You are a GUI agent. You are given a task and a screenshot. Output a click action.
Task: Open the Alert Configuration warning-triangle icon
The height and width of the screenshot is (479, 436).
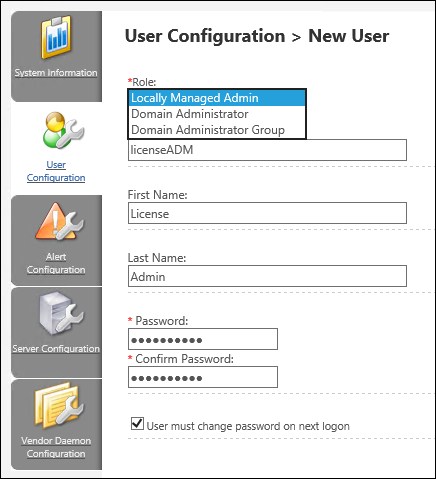click(x=59, y=222)
